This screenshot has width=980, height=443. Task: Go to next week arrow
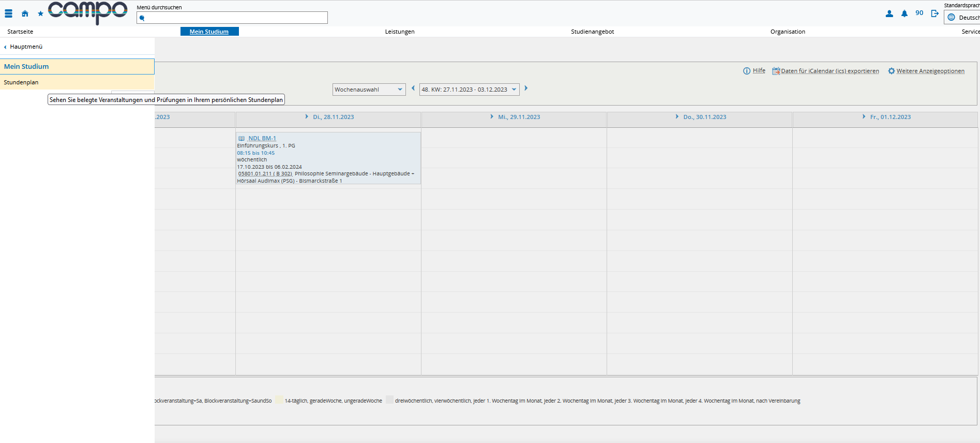click(526, 88)
